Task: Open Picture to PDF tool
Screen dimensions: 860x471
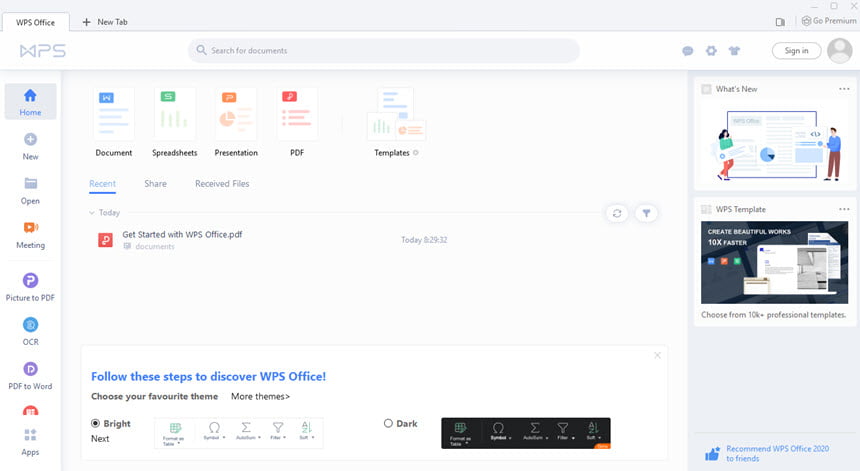Action: coord(30,287)
